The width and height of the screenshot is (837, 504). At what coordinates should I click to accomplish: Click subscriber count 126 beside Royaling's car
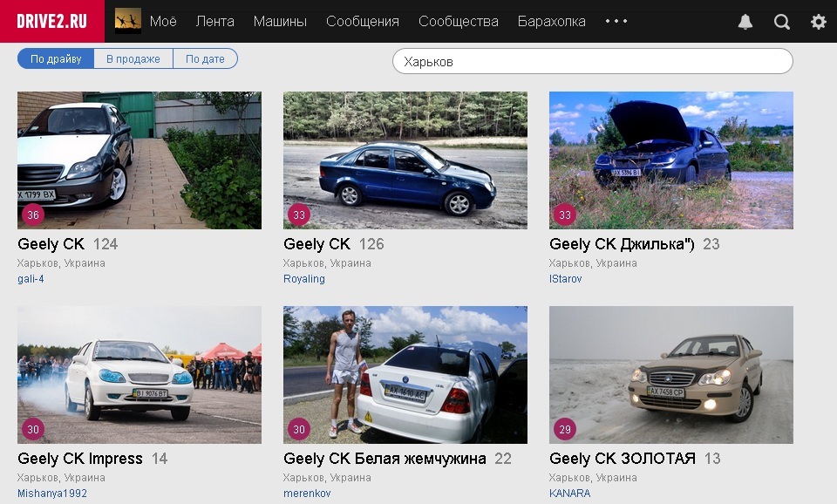371,244
